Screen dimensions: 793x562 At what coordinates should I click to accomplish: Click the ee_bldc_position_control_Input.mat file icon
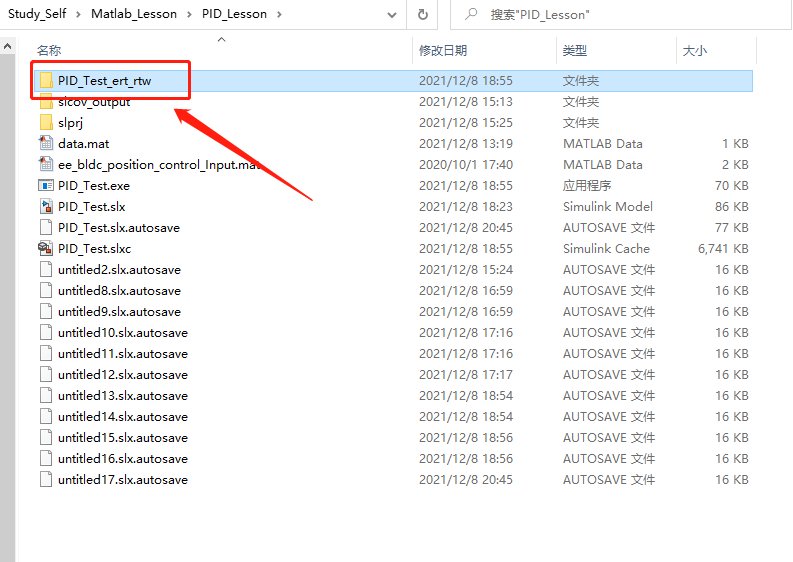46,164
